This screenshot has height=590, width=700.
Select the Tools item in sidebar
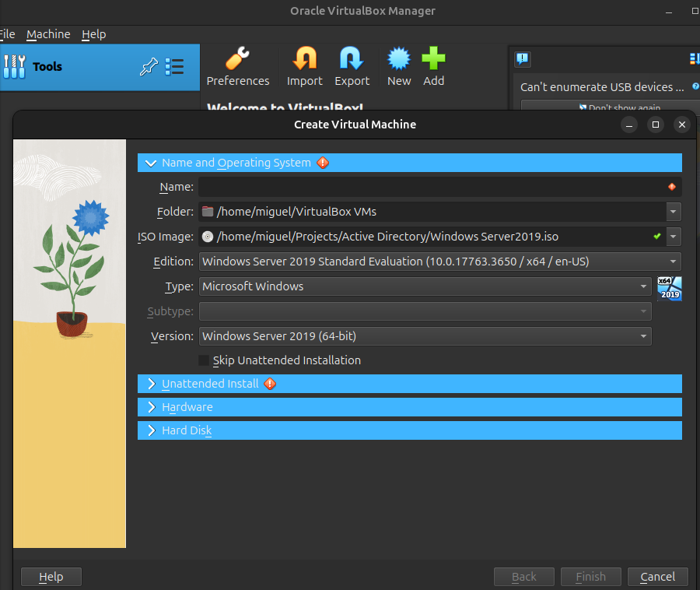(x=100, y=67)
